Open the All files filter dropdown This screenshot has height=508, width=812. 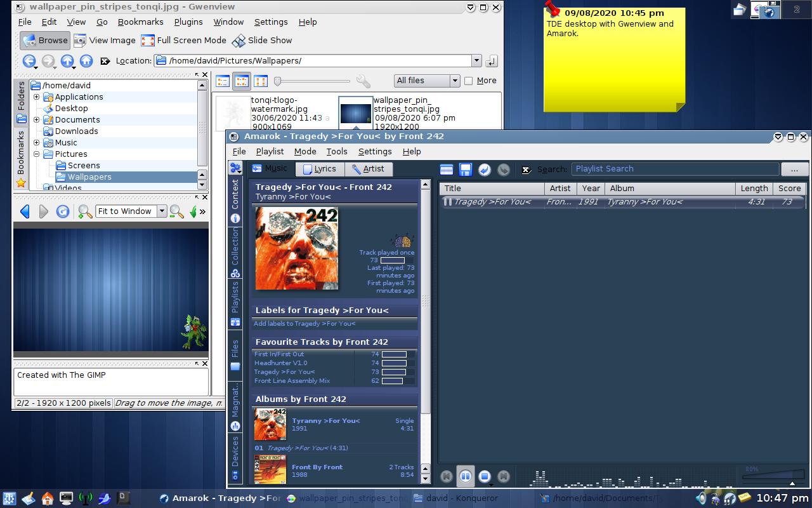click(x=427, y=81)
